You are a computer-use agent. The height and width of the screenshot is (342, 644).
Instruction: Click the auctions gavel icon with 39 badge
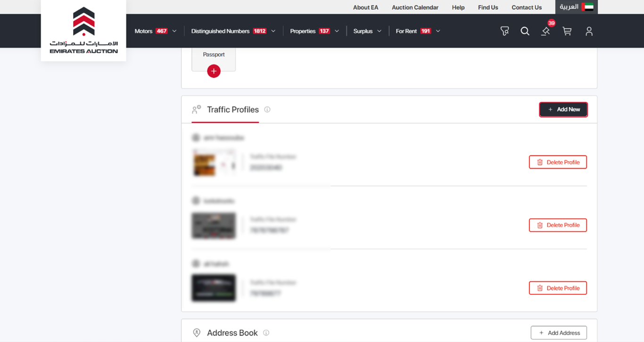coord(546,31)
